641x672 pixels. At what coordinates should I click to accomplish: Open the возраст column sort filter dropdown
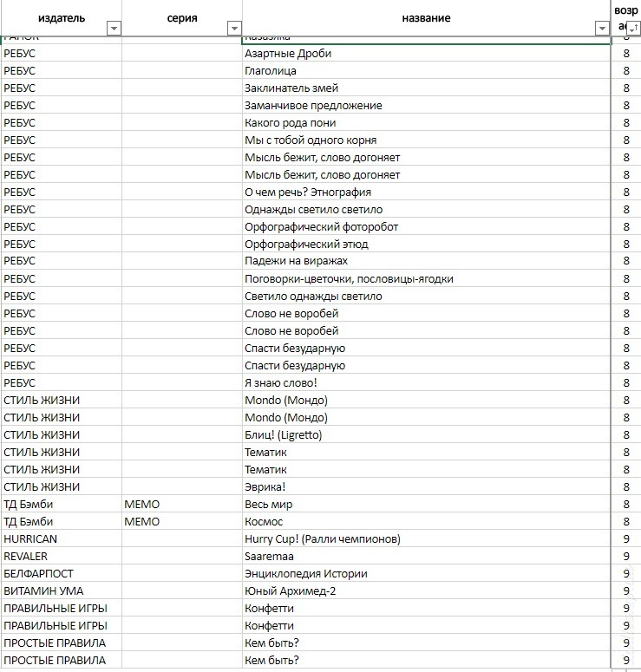(633, 29)
